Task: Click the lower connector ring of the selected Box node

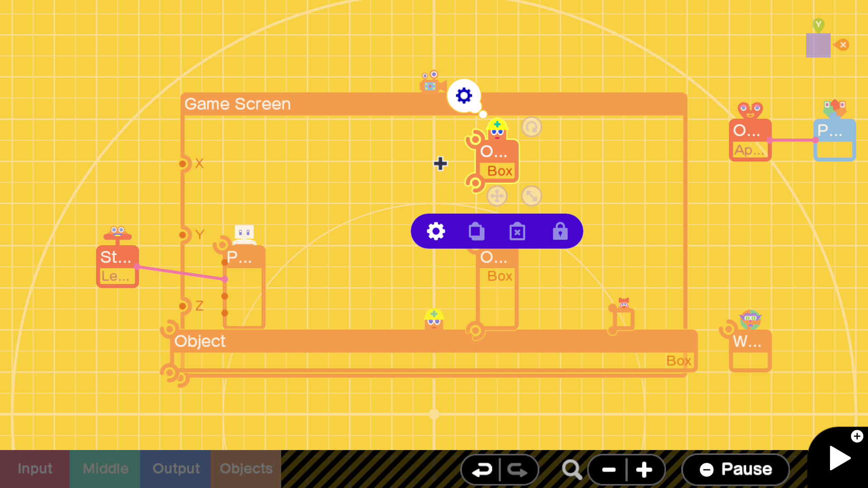Action: (x=475, y=183)
